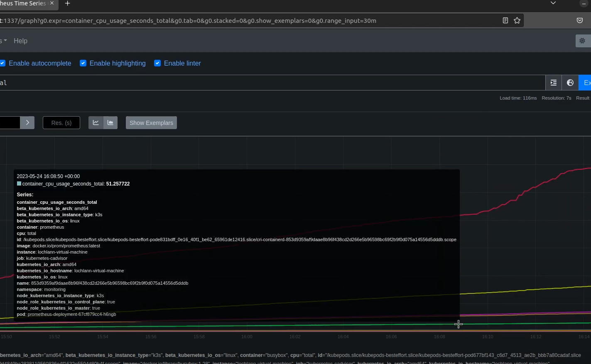The width and height of the screenshot is (591, 364).
Task: Click the 'job: kubernetes-cadvisor' tooltip row
Action: pos(42,258)
